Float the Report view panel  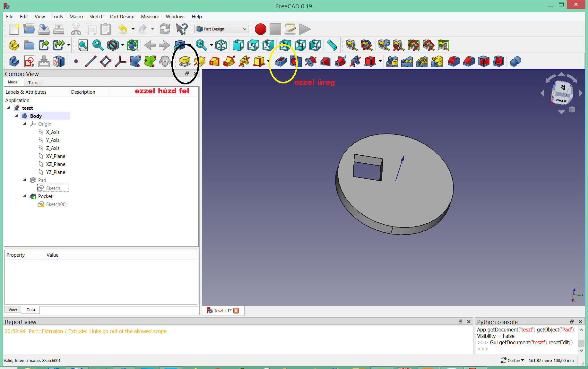[x=461, y=322]
